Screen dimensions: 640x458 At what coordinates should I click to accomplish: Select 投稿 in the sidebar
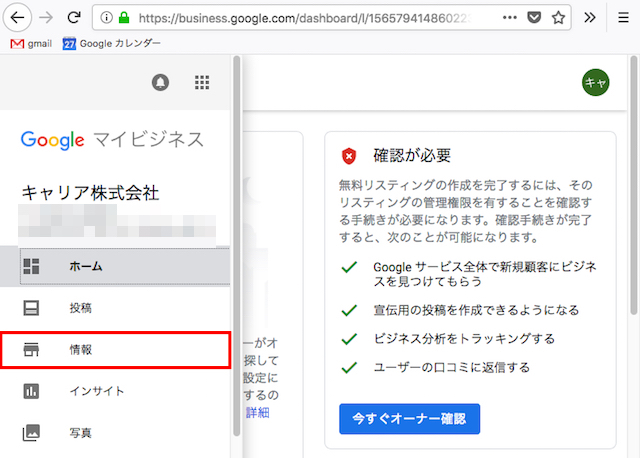point(115,308)
